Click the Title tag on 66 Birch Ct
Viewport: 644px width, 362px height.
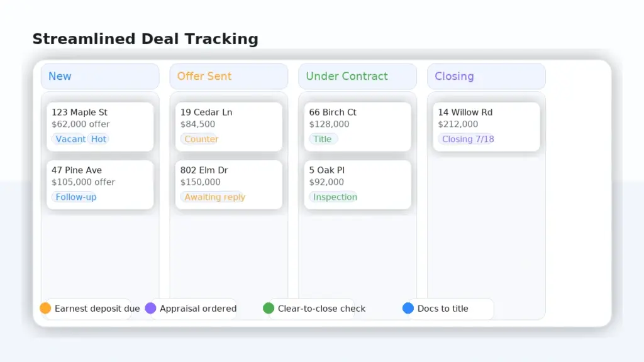point(323,139)
